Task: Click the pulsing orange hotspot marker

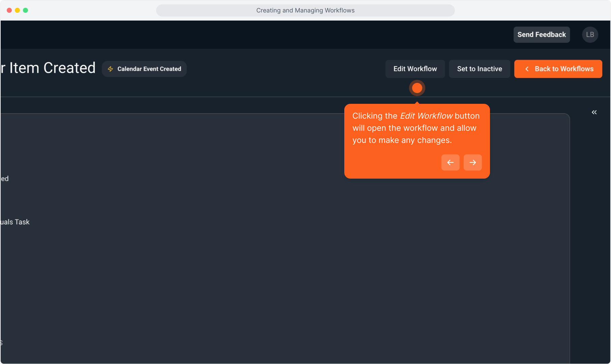Action: (417, 88)
